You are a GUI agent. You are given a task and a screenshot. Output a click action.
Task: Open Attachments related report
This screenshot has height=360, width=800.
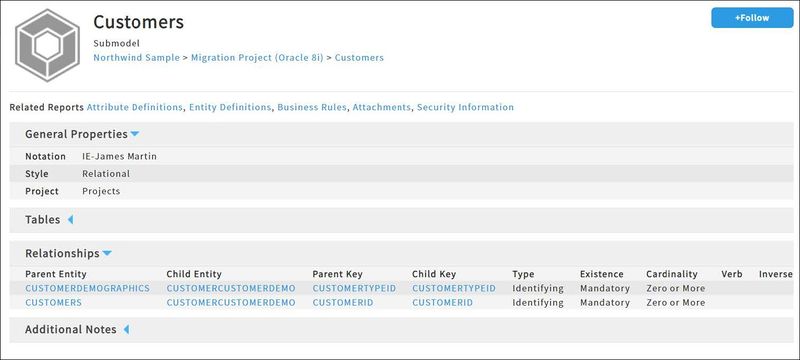[x=382, y=107]
